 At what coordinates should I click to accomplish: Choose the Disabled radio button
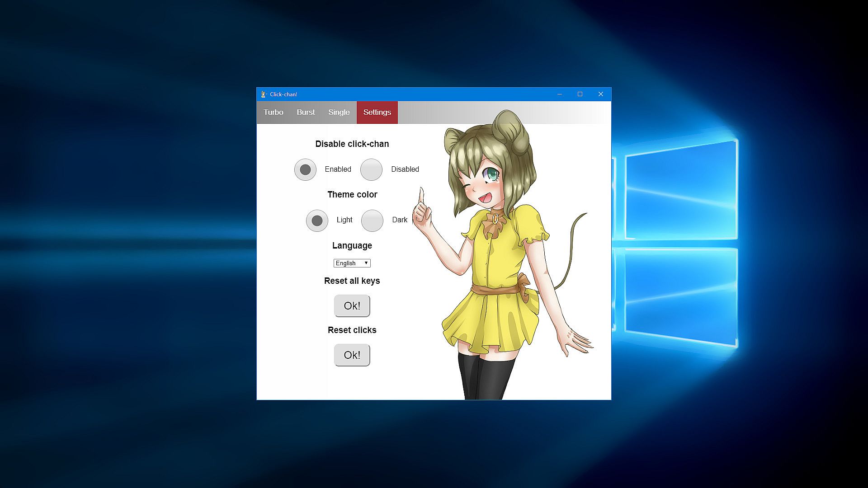pyautogui.click(x=371, y=169)
